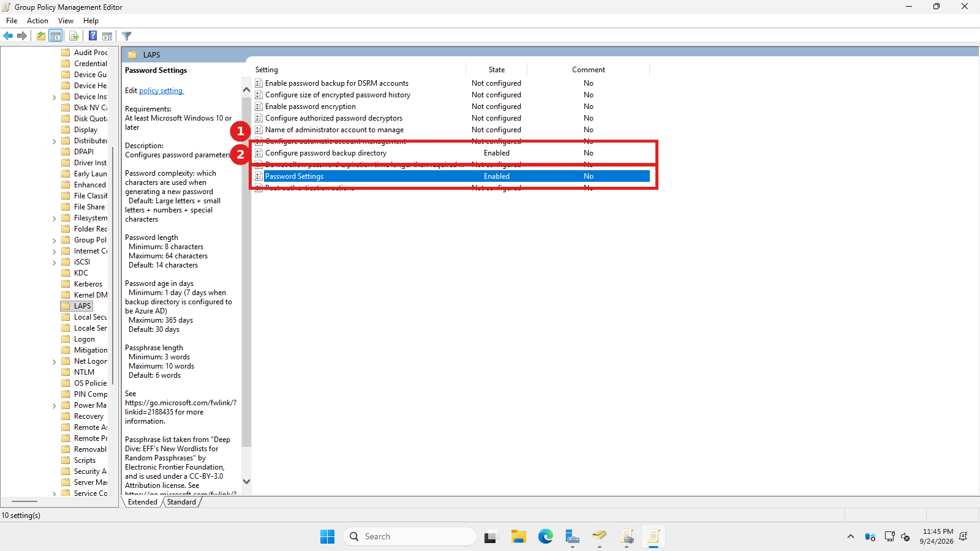Sort by the State column header
Image resolution: width=980 pixels, height=551 pixels.
point(497,70)
